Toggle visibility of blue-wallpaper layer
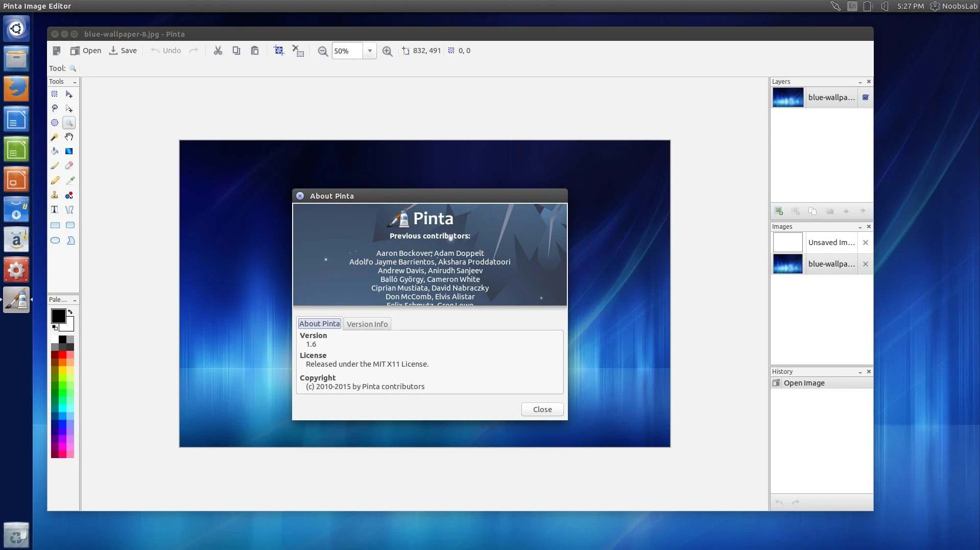Image resolution: width=980 pixels, height=550 pixels. pos(866,98)
